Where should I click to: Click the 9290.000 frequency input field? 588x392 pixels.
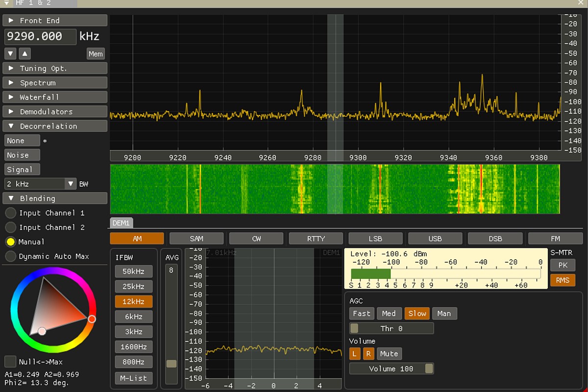40,37
